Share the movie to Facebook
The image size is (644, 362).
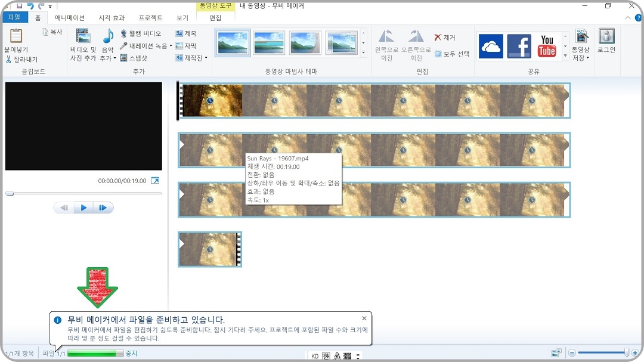[518, 46]
